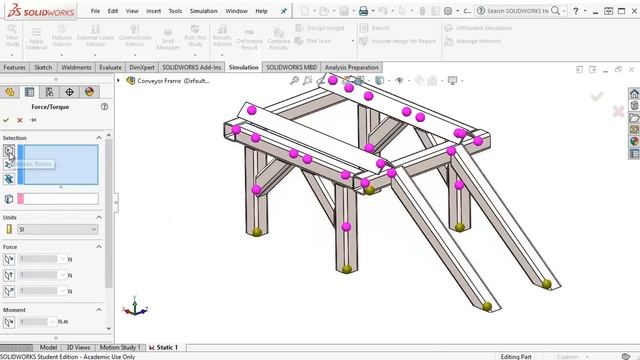This screenshot has height=360, width=640.
Task: Switch to the Weldments ribbon tab
Action: 76,67
